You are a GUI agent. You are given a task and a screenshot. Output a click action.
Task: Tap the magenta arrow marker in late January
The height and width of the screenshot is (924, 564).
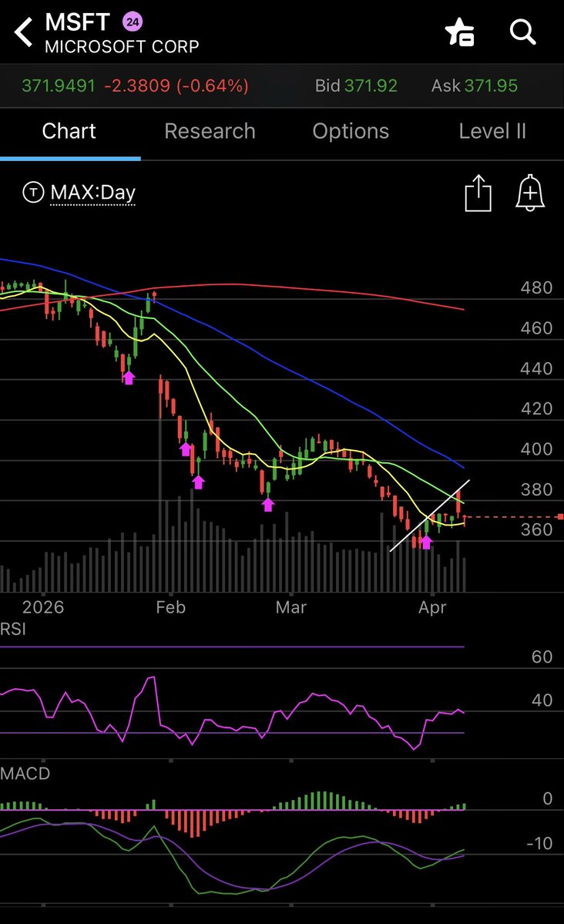tap(129, 378)
